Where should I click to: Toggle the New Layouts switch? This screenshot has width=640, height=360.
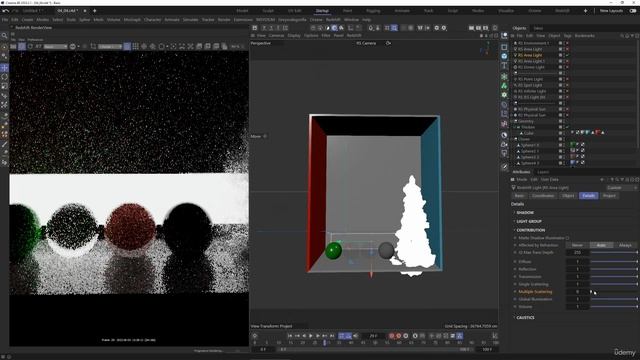(633, 11)
